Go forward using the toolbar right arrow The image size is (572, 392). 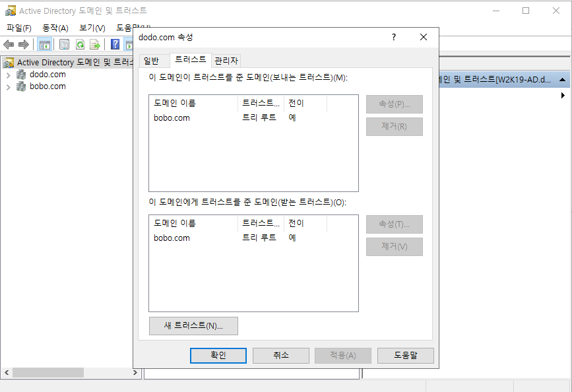click(24, 44)
